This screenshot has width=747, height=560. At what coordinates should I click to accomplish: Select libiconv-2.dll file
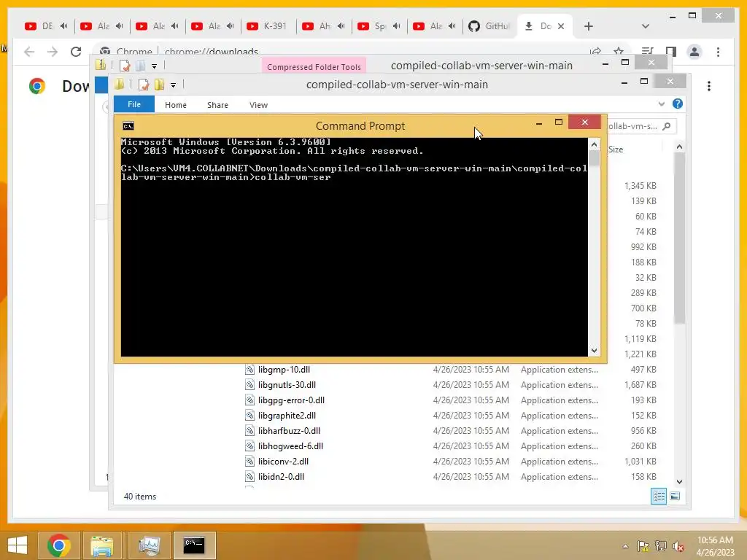(x=283, y=461)
